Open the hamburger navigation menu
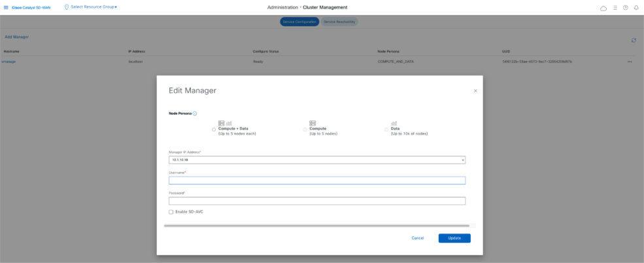The image size is (644, 263). pyautogui.click(x=7, y=7)
